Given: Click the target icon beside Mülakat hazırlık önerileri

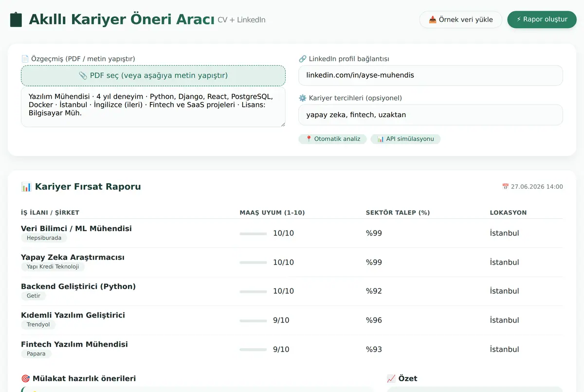Looking at the screenshot, I should tap(26, 378).
